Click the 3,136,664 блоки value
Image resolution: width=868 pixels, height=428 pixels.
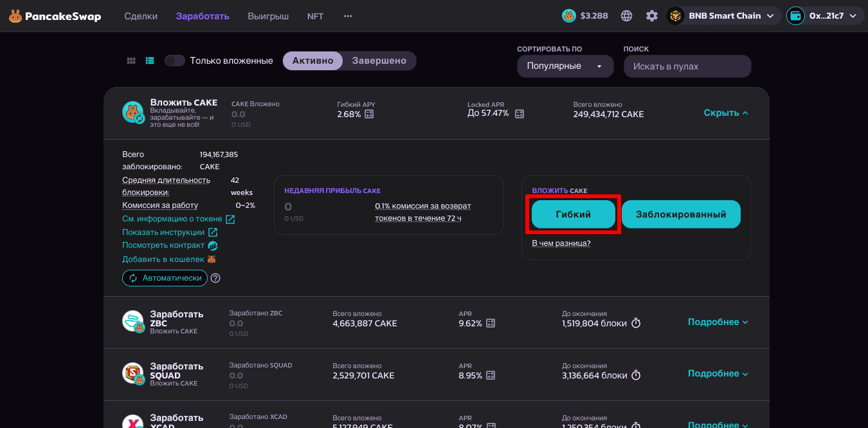tap(594, 375)
